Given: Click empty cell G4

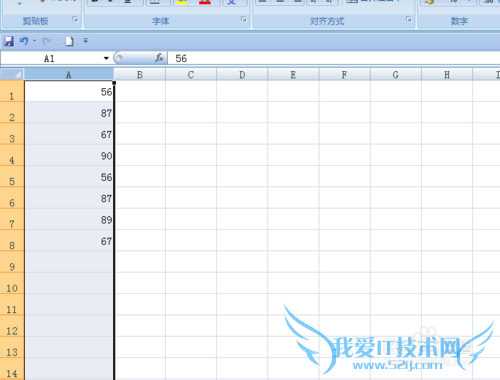Looking at the screenshot, I should [396, 155].
